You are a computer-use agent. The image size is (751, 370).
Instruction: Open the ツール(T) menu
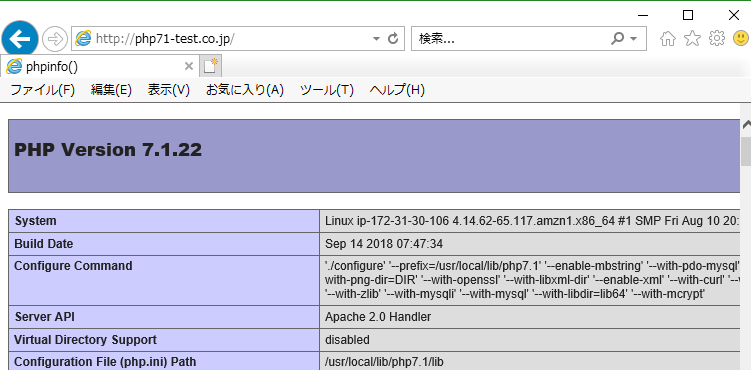coord(327,90)
